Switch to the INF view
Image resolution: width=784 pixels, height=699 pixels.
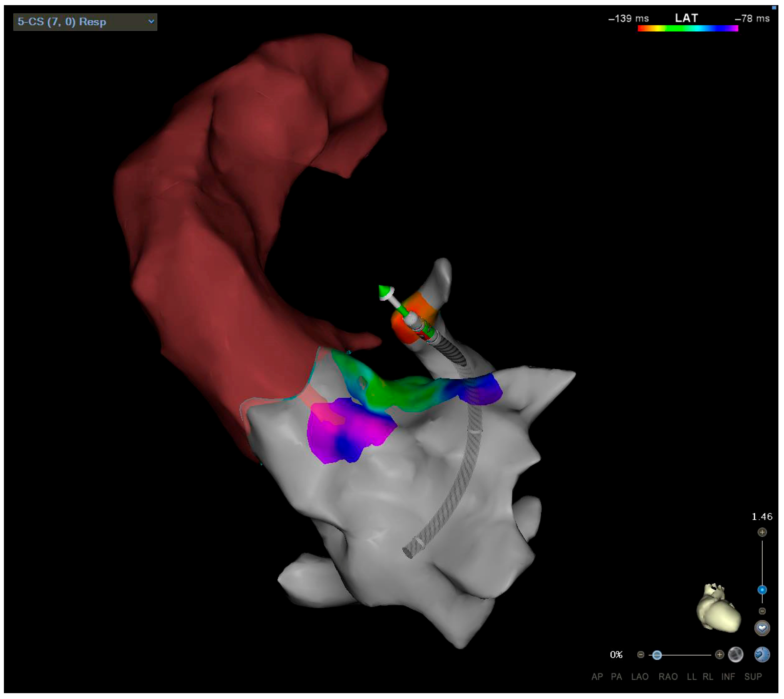[x=728, y=677]
